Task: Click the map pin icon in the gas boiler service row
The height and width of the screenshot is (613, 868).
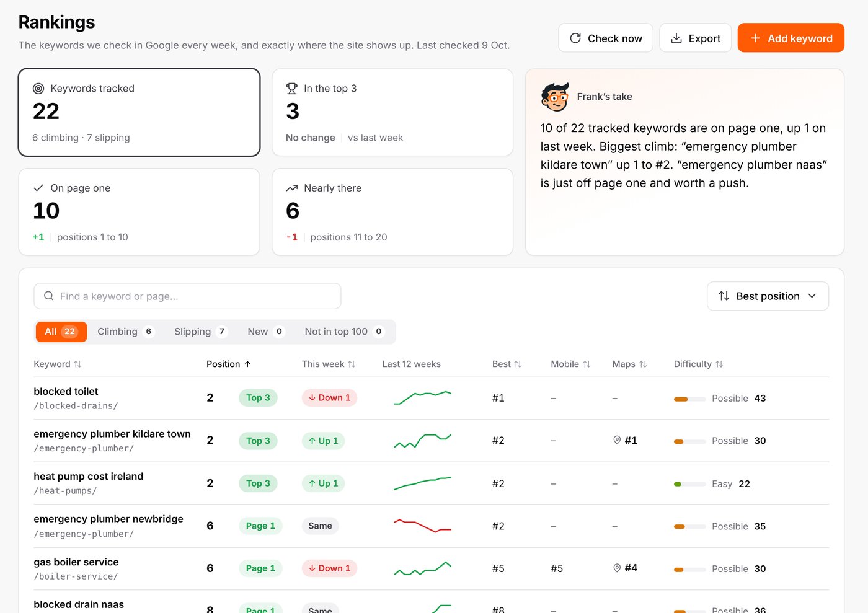Action: point(617,568)
